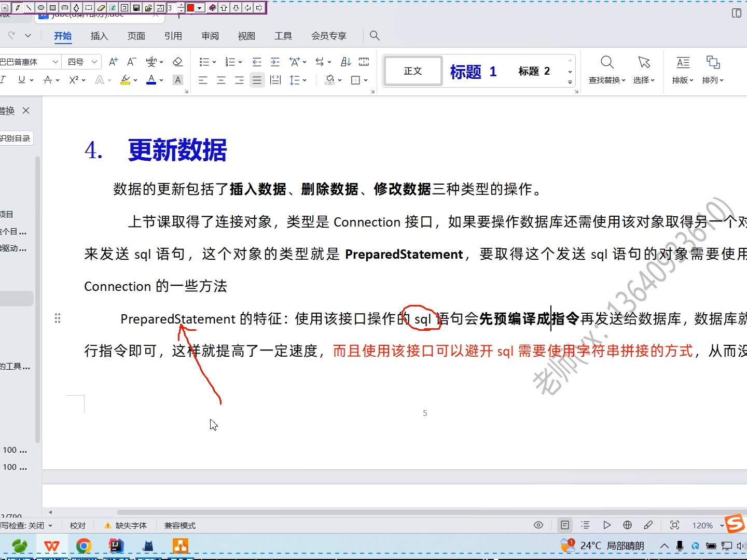Click the eye-protection mode icon in status bar

pos(538,525)
